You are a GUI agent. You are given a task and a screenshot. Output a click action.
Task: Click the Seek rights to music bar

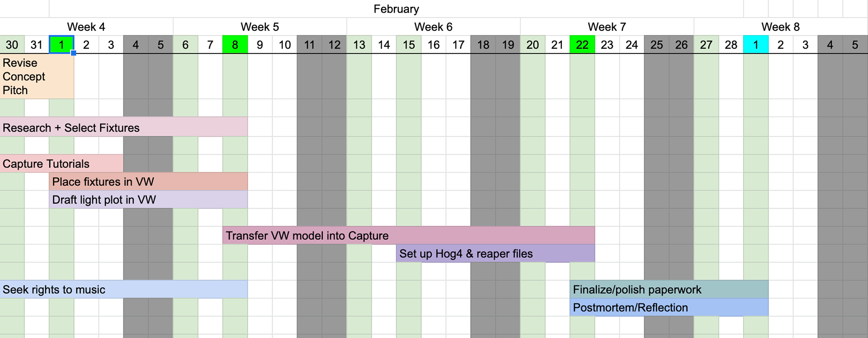click(x=124, y=289)
